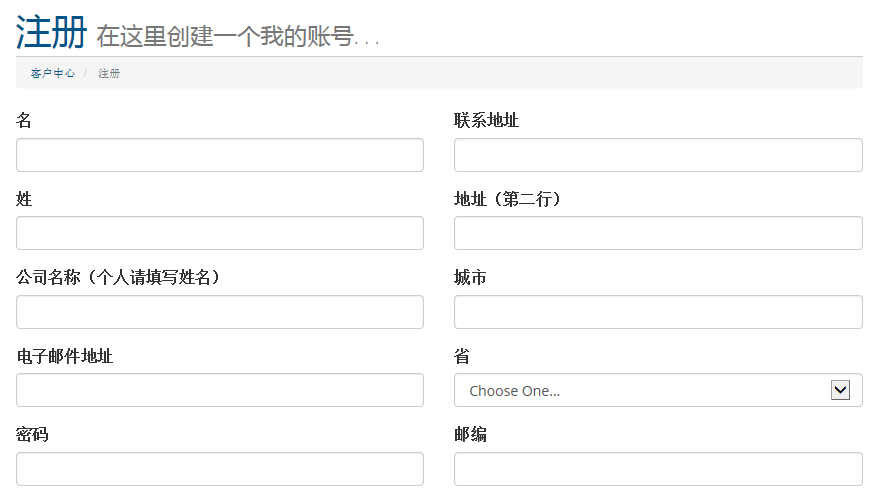Click the 注册 breadcrumb item

(x=109, y=73)
